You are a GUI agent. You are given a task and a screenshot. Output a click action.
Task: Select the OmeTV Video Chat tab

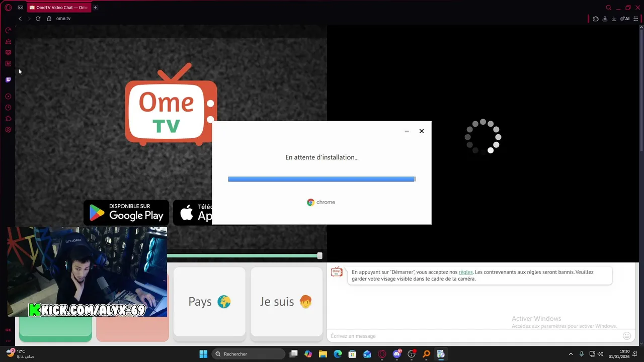[58, 8]
